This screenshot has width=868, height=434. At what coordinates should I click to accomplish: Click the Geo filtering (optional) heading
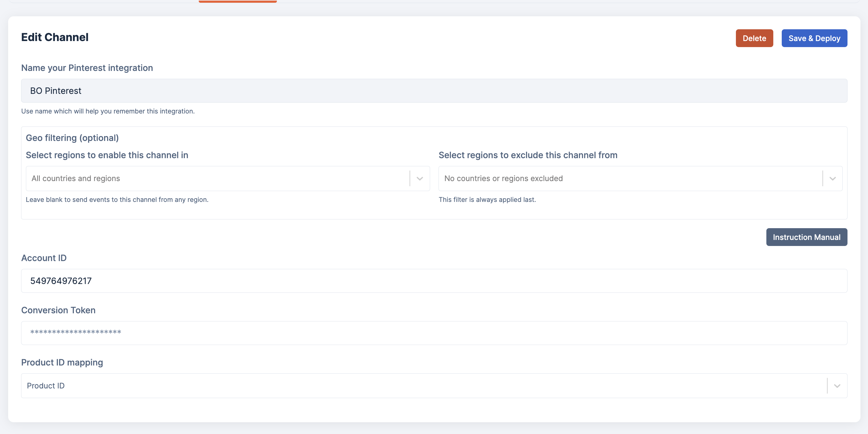pyautogui.click(x=72, y=138)
